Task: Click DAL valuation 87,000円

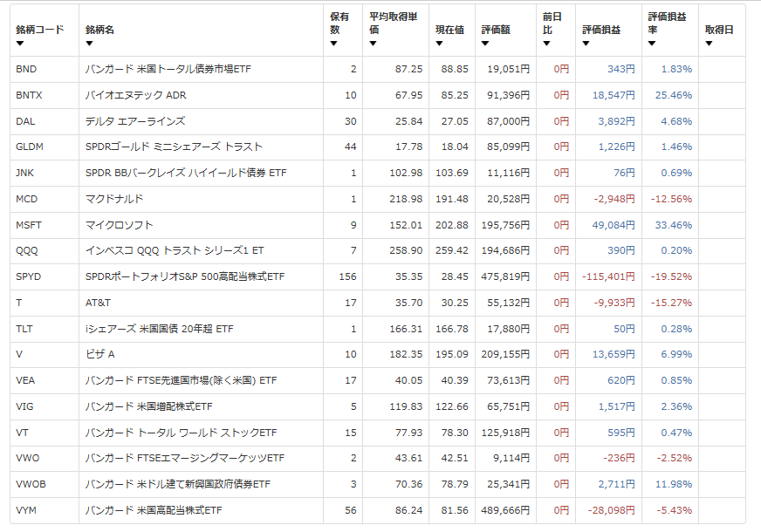Action: pos(508,122)
